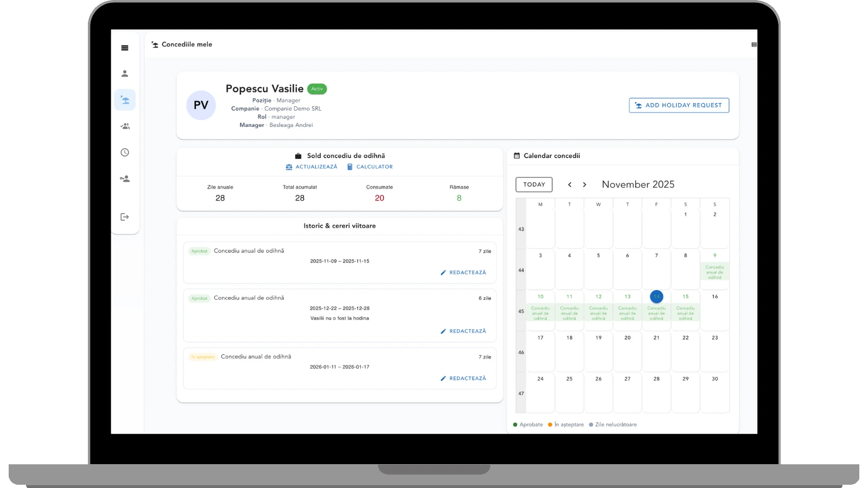
Task: Open the clock history sidebar icon
Action: pos(125,152)
